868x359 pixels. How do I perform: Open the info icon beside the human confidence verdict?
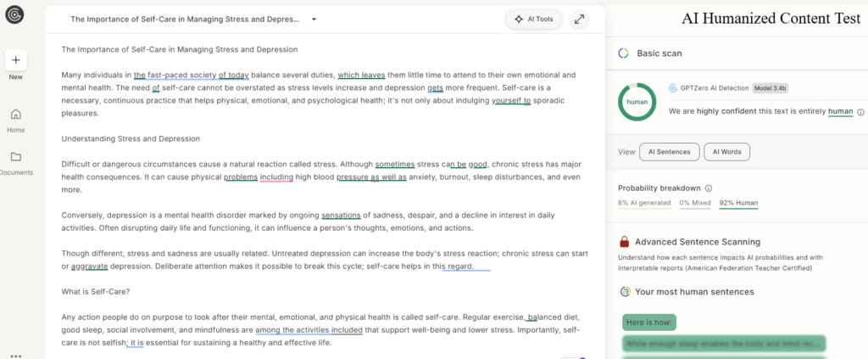(861, 112)
